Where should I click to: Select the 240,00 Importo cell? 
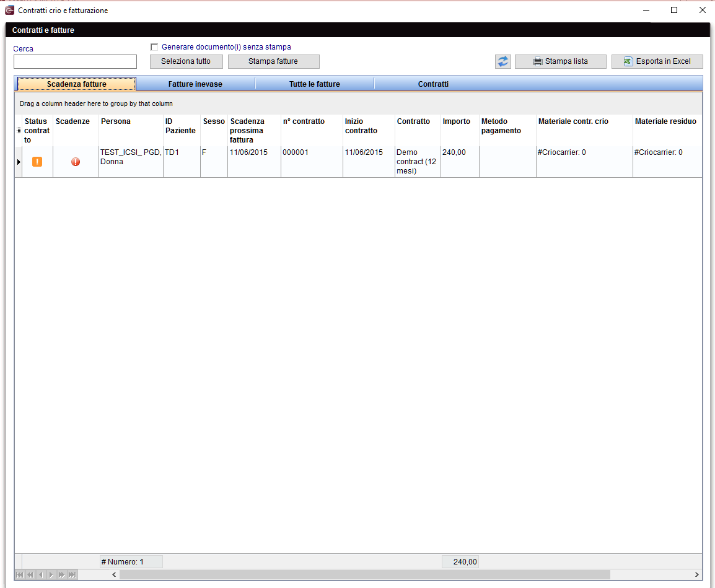[460, 162]
